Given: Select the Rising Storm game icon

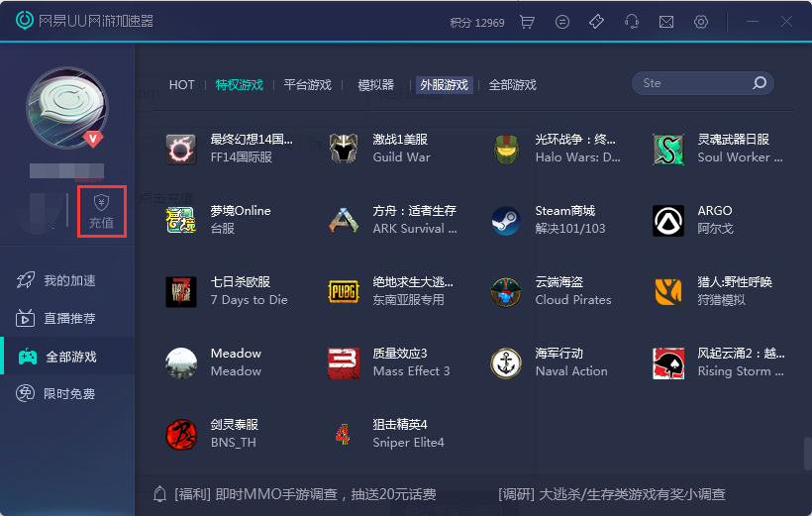Looking at the screenshot, I should click(668, 363).
